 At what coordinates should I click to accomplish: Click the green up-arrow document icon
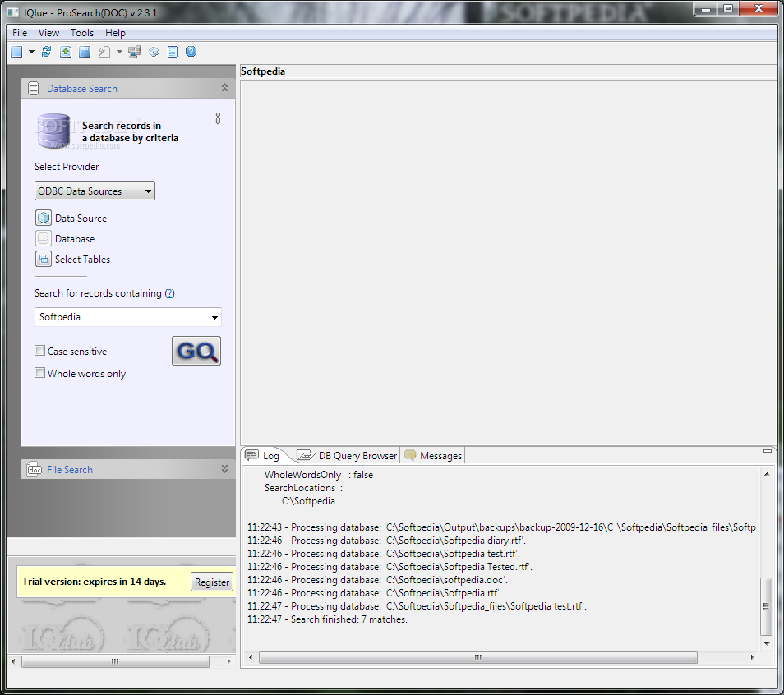tap(66, 52)
